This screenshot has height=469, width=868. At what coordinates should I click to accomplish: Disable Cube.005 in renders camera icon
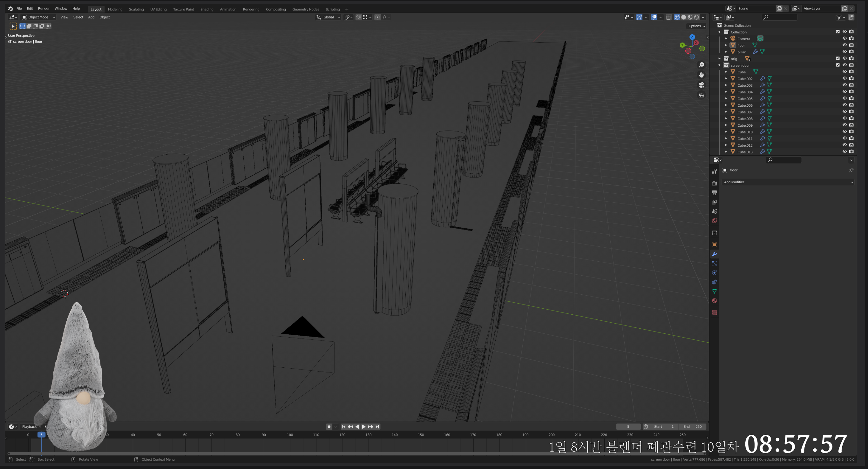point(851,98)
